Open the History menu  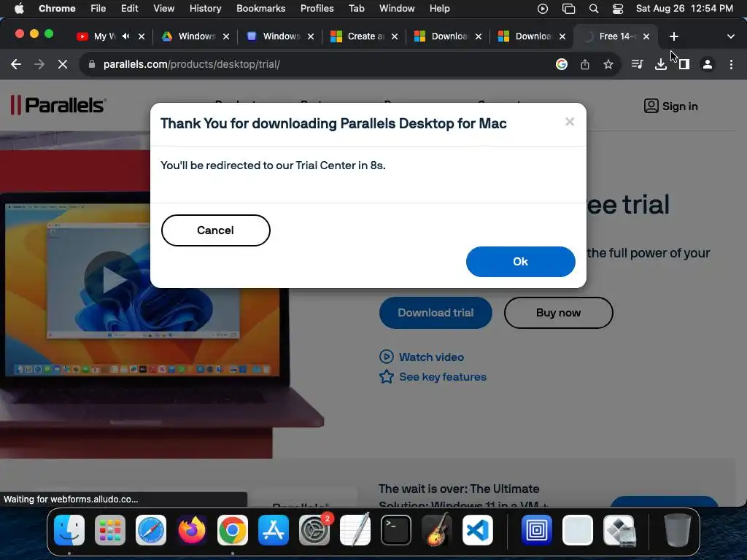[x=205, y=9]
